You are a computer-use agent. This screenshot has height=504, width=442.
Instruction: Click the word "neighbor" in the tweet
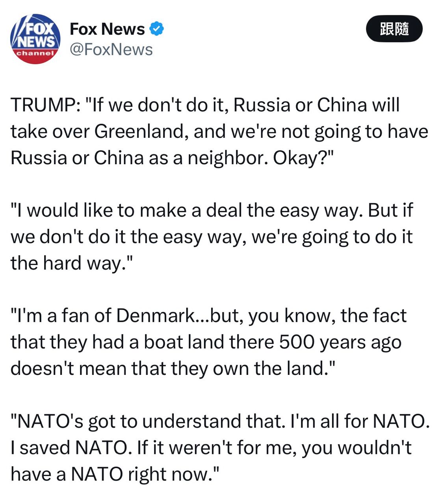(228, 158)
